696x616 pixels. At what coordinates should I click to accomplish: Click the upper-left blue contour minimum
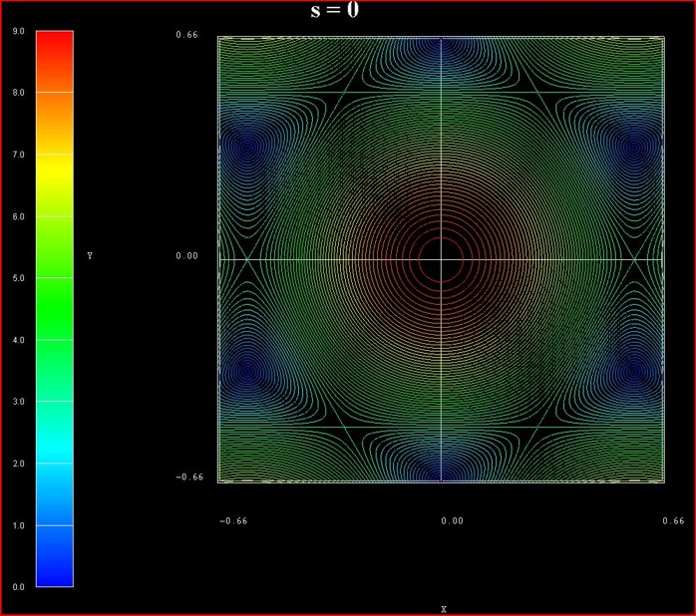pyautogui.click(x=247, y=148)
